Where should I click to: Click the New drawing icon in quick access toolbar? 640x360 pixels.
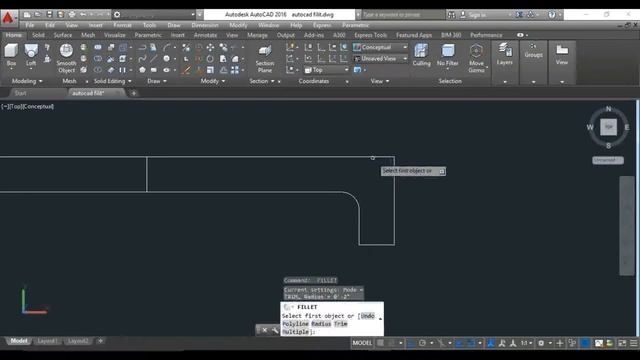[27, 15]
